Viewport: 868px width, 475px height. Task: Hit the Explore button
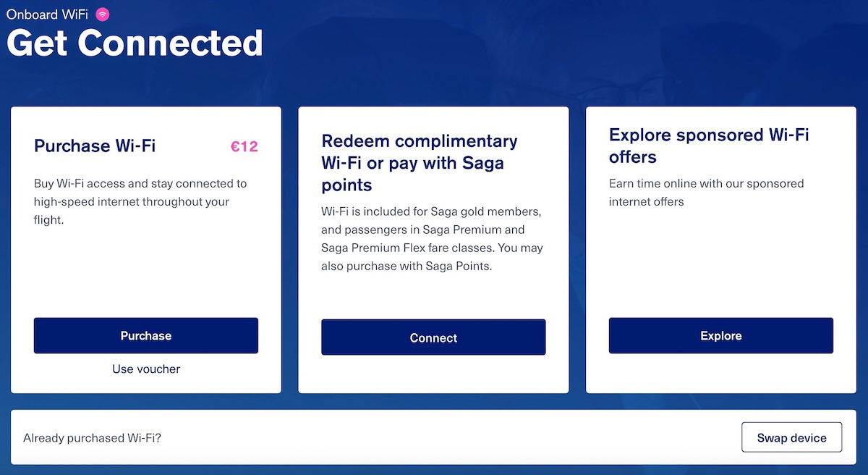pyautogui.click(x=720, y=336)
